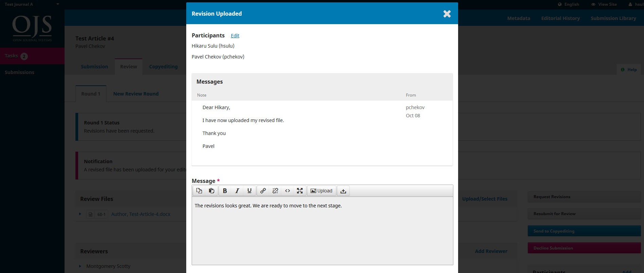644x273 pixels.
Task: Click the Copy icon in the message toolbar
Action: coord(199,191)
